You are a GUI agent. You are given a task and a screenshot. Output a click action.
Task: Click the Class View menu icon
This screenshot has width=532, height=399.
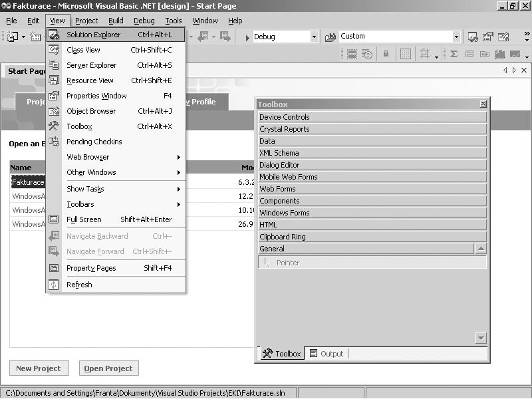click(x=54, y=50)
